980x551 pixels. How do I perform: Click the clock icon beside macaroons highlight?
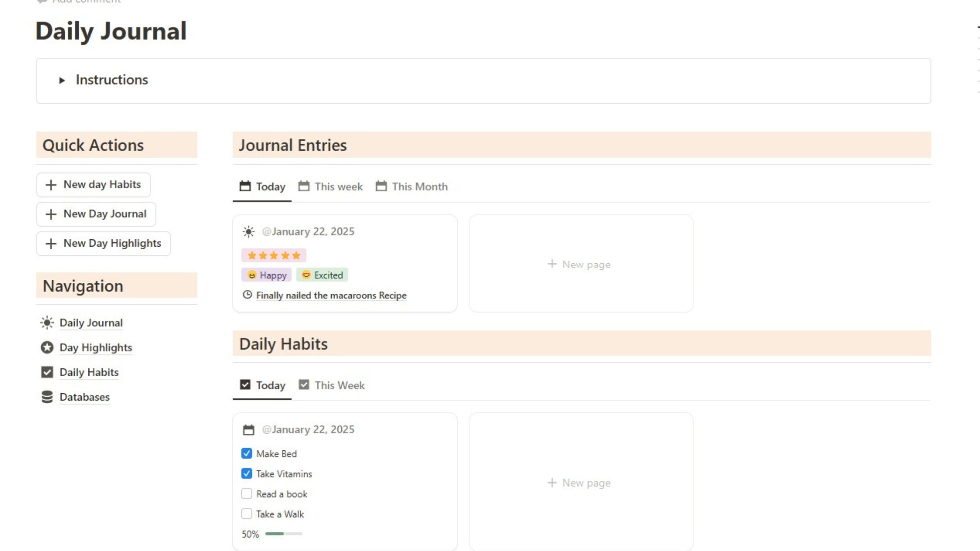click(x=247, y=295)
